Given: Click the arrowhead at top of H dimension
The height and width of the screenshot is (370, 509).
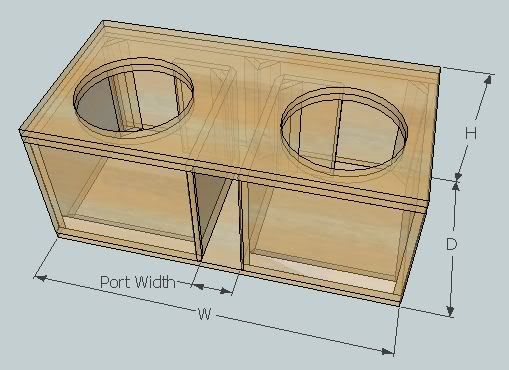Looking at the screenshot, I should point(488,80).
